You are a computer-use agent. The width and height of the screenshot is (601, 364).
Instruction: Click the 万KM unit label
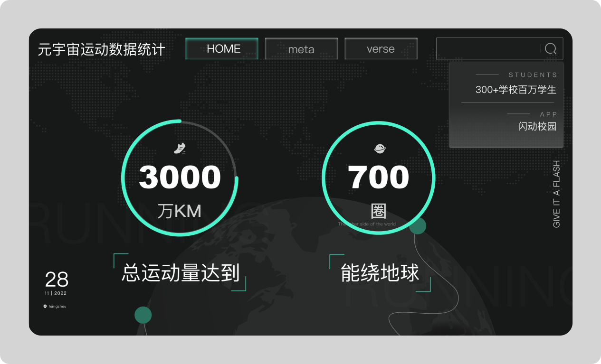click(180, 211)
